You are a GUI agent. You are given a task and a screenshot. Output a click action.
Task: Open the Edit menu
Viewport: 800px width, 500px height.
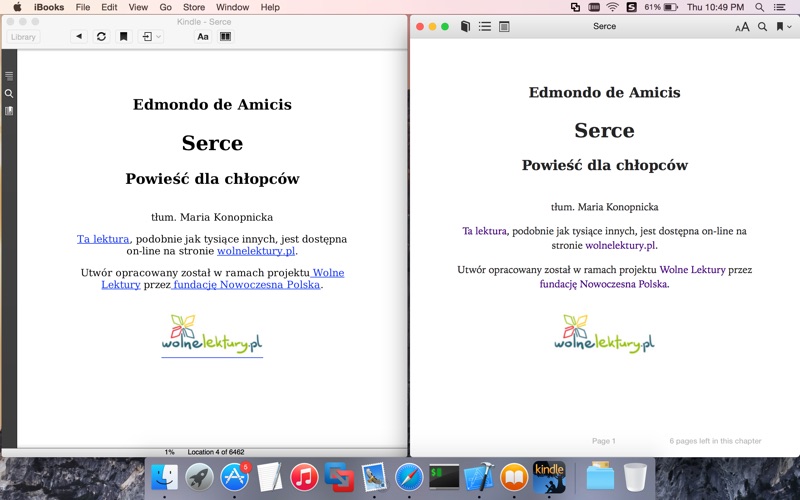pyautogui.click(x=109, y=7)
